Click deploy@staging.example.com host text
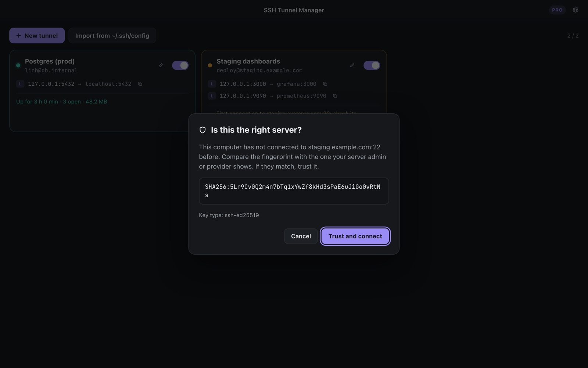Screen dimensions: 588x368 259,70
